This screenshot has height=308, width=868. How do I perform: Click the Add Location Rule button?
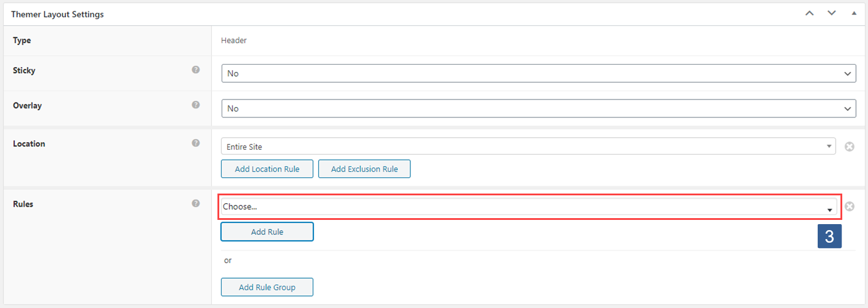[267, 169]
